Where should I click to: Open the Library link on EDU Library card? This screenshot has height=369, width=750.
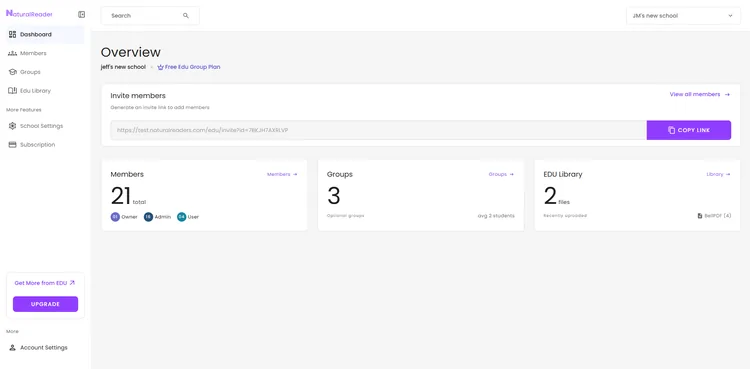click(718, 174)
